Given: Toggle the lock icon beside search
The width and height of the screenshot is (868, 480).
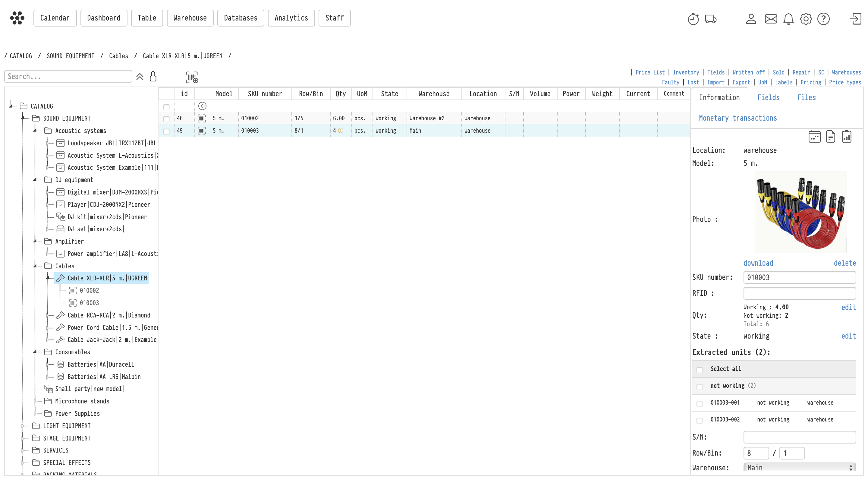Looking at the screenshot, I should [153, 77].
